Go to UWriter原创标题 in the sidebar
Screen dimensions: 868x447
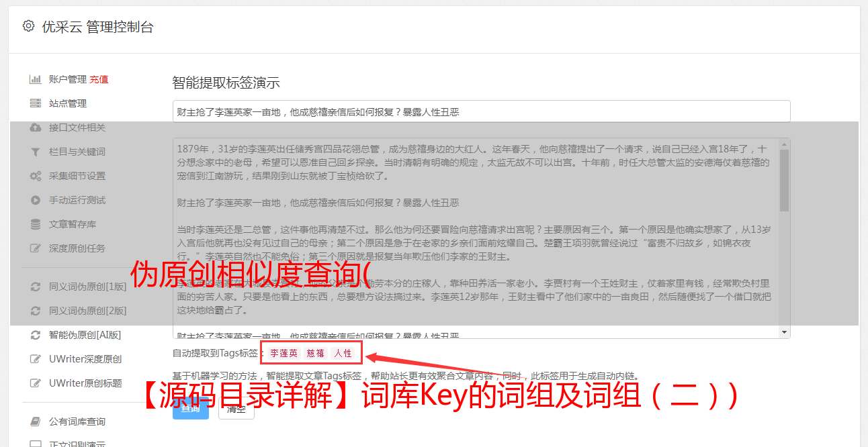(x=85, y=383)
